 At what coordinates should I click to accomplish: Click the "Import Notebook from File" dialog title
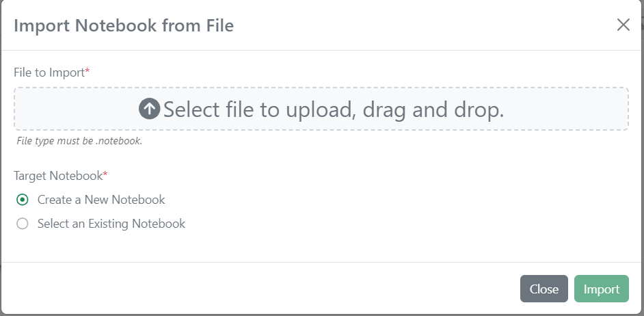coord(124,26)
